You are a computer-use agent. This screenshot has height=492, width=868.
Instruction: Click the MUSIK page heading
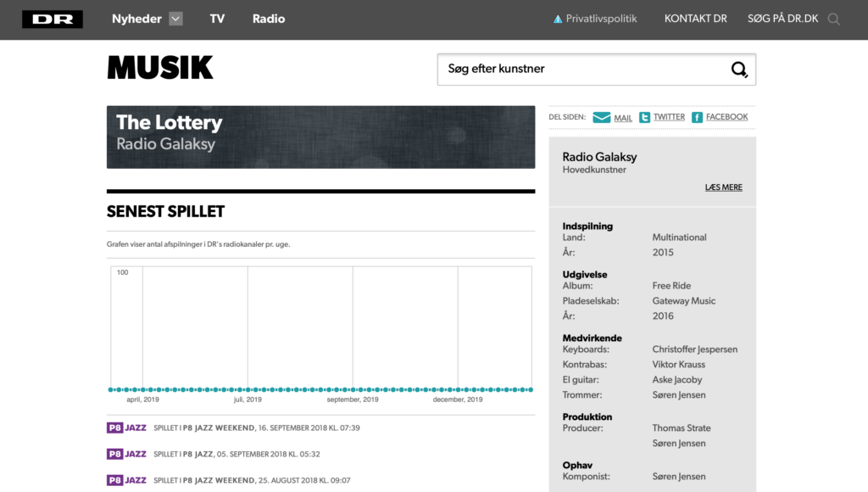(x=160, y=68)
